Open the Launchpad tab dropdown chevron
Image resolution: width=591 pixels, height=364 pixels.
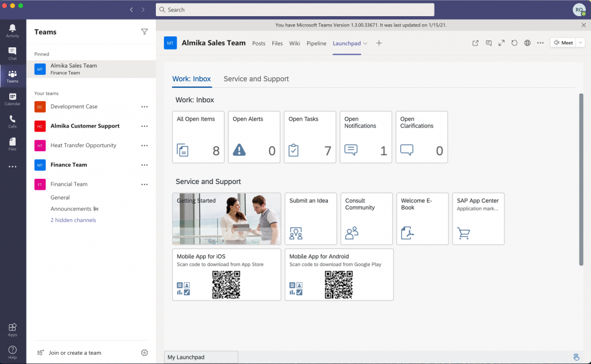coord(365,43)
